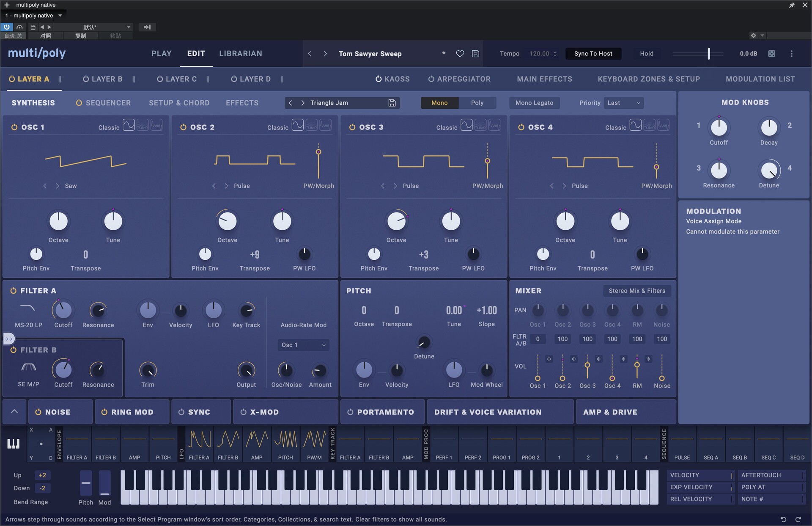The width and height of the screenshot is (812, 526).
Task: Click the randomize dice icon
Action: [772, 54]
